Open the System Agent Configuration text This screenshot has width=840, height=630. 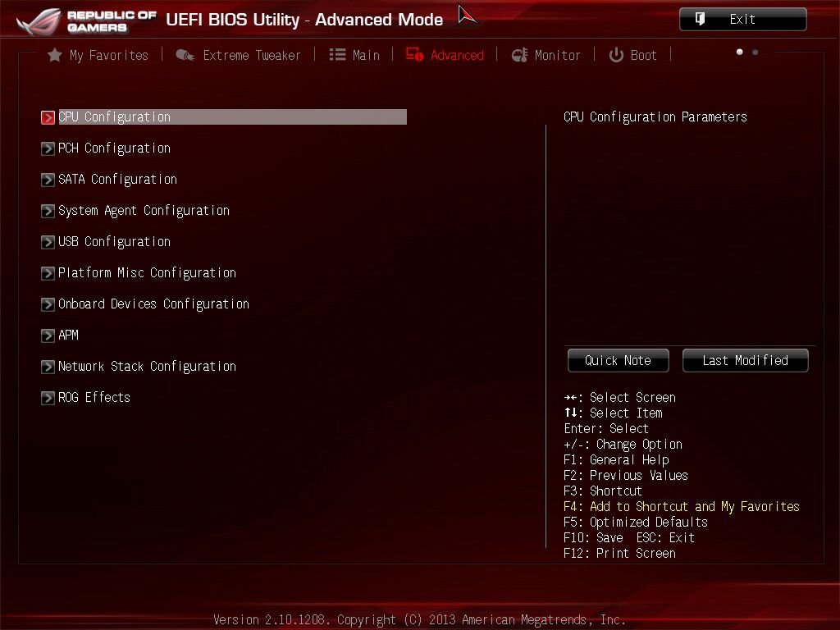coord(144,211)
